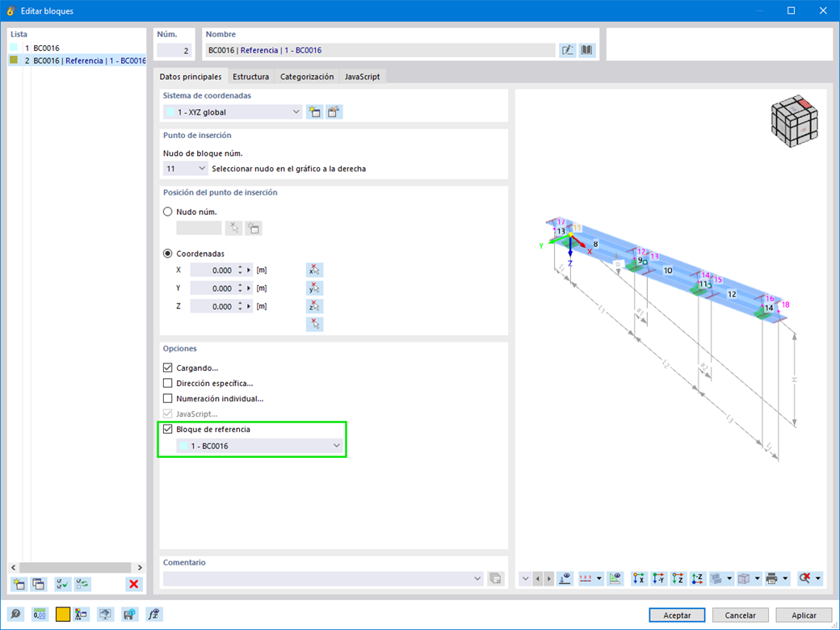Switch to the Datos principales tab
This screenshot has height=630, width=840.
[191, 77]
